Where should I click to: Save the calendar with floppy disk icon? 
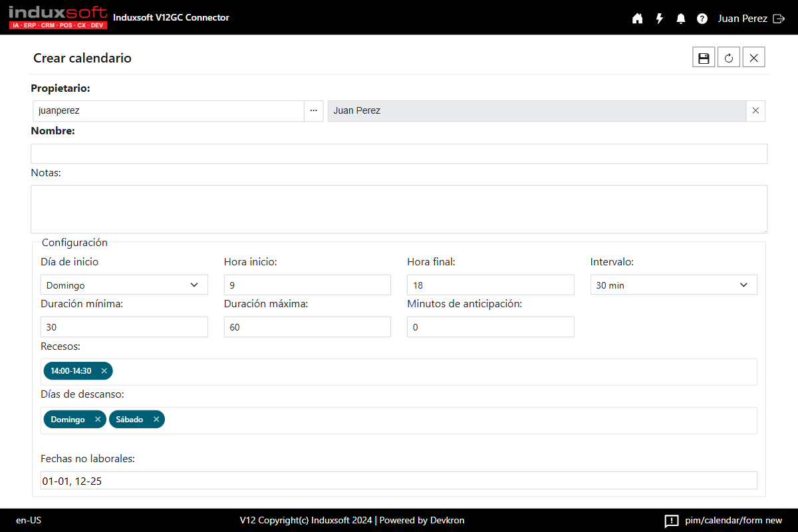(704, 58)
